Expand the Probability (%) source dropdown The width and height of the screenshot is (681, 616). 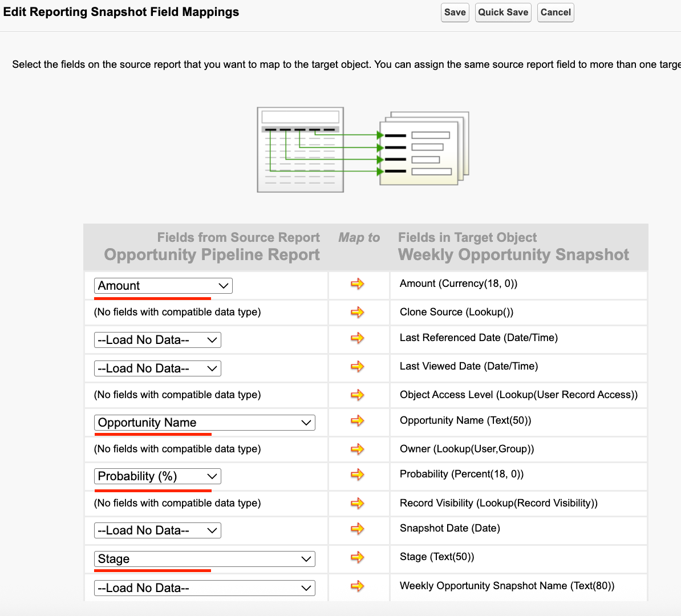click(x=157, y=476)
